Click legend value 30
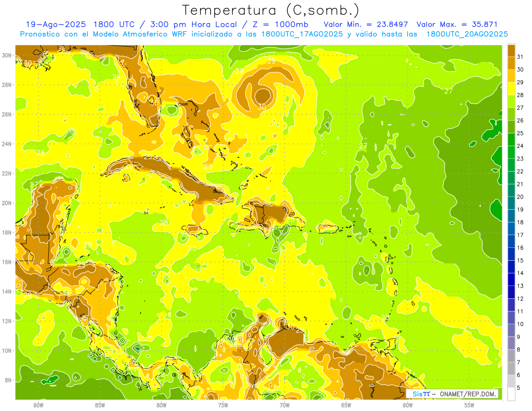 [520, 69]
